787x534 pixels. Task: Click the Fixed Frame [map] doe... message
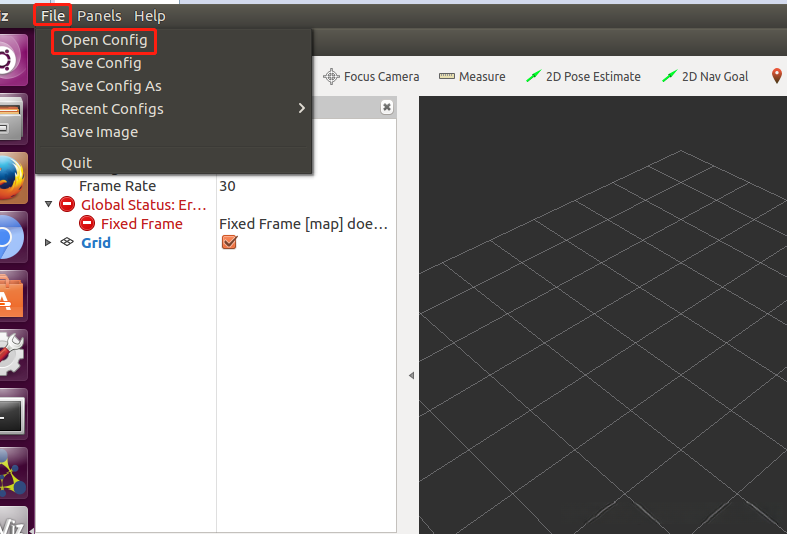pos(304,224)
